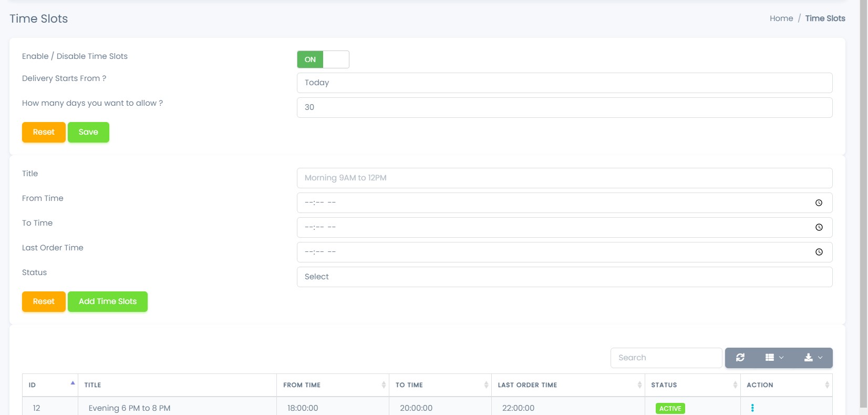Click the clock icon in Last Order Time
Viewport: 868px width, 415px height.
pyautogui.click(x=819, y=252)
